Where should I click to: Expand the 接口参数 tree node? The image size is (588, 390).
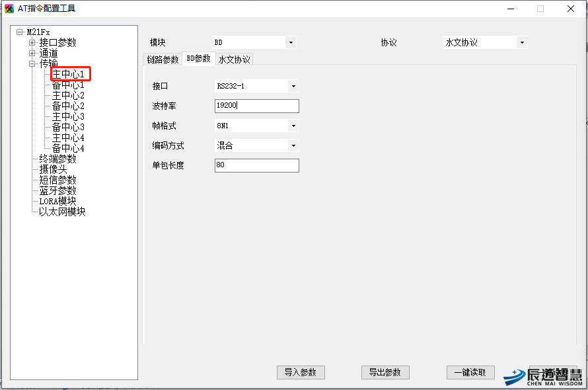[32, 43]
